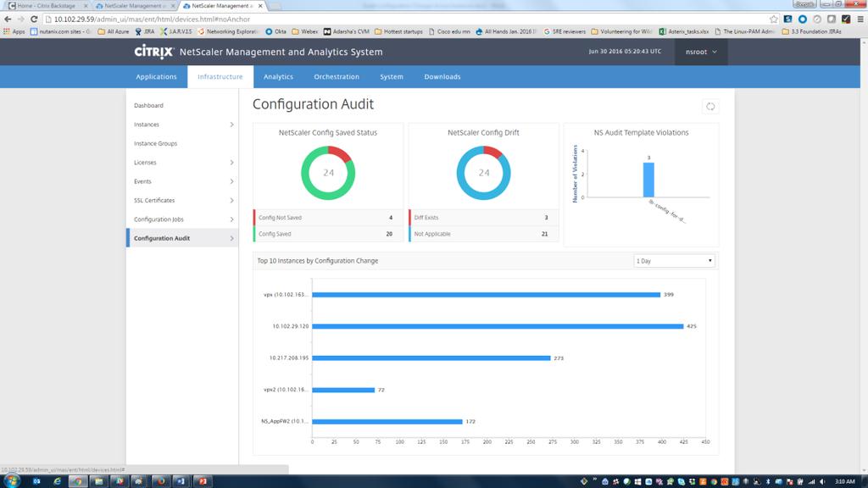Open the file explorer taskbar icon
Viewport: 868px width, 488px height.
tap(98, 481)
